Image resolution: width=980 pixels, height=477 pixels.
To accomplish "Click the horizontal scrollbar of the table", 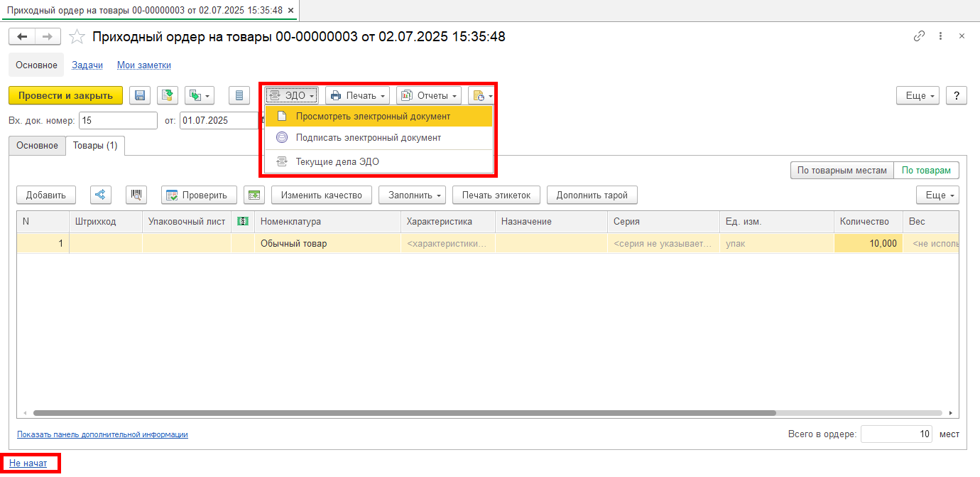I will point(405,412).
